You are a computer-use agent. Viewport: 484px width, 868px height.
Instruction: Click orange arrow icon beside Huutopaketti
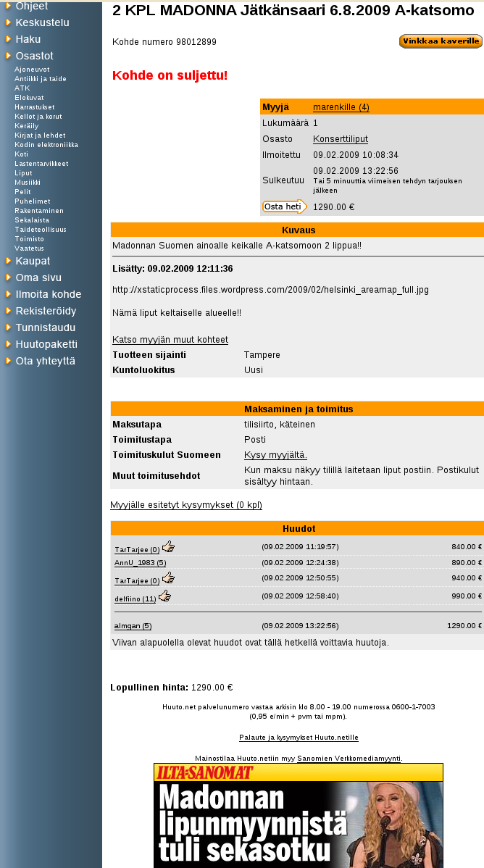[8, 343]
